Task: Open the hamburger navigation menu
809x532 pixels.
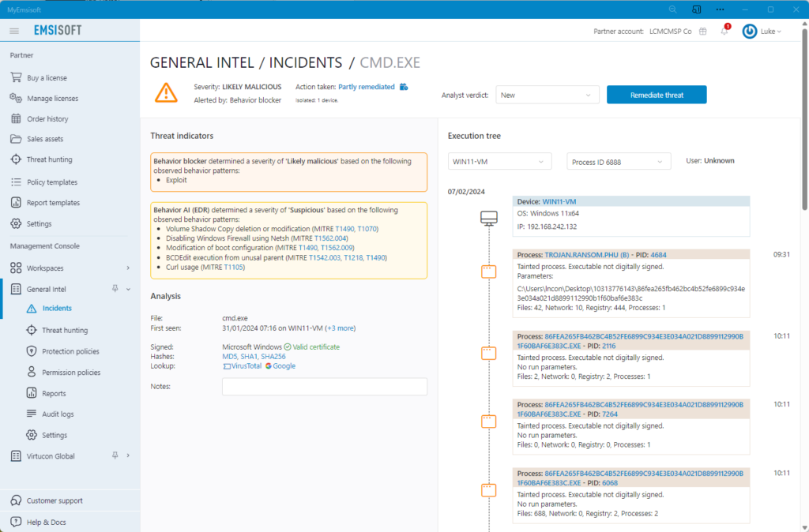Action: (14, 31)
